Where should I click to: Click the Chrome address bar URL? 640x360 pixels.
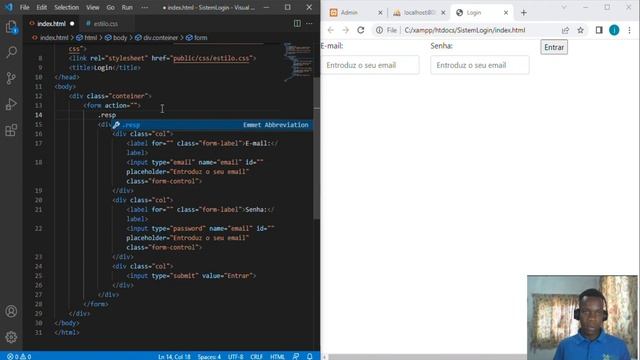(465, 30)
